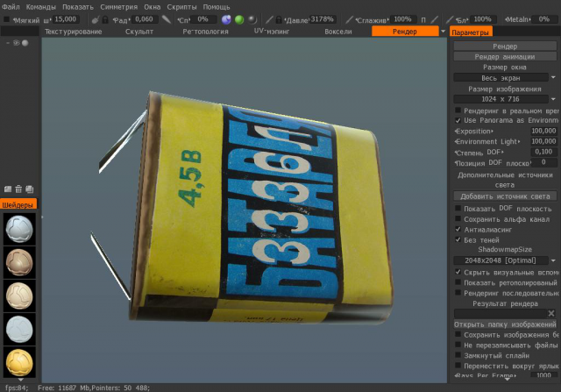Image resolution: width=561 pixels, height=392 pixels.
Task: Open the Команды menu
Action: click(x=41, y=7)
